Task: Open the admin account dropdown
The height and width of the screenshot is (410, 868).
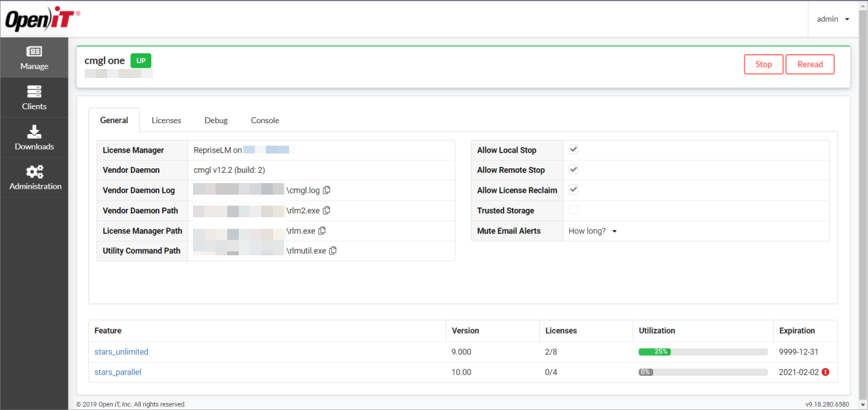Action: click(833, 19)
